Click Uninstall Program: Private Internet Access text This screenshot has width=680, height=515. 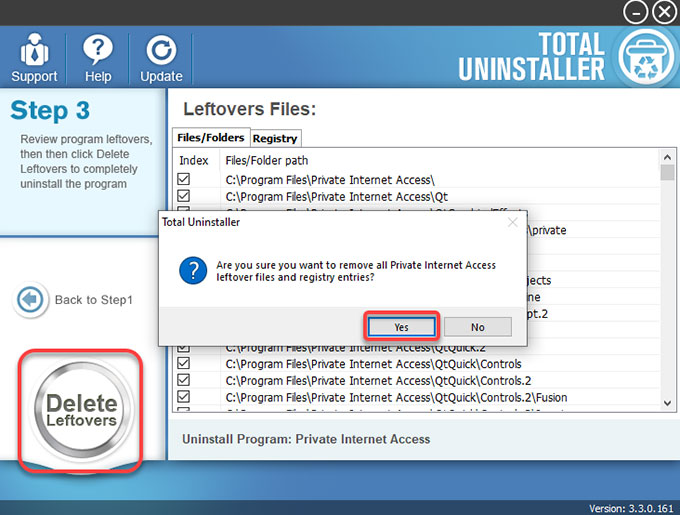click(306, 439)
